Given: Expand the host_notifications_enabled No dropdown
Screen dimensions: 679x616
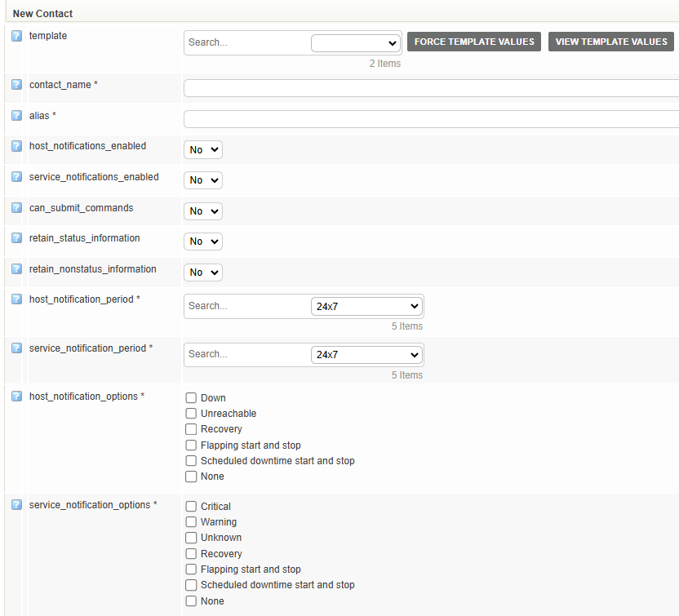Looking at the screenshot, I should (x=203, y=150).
